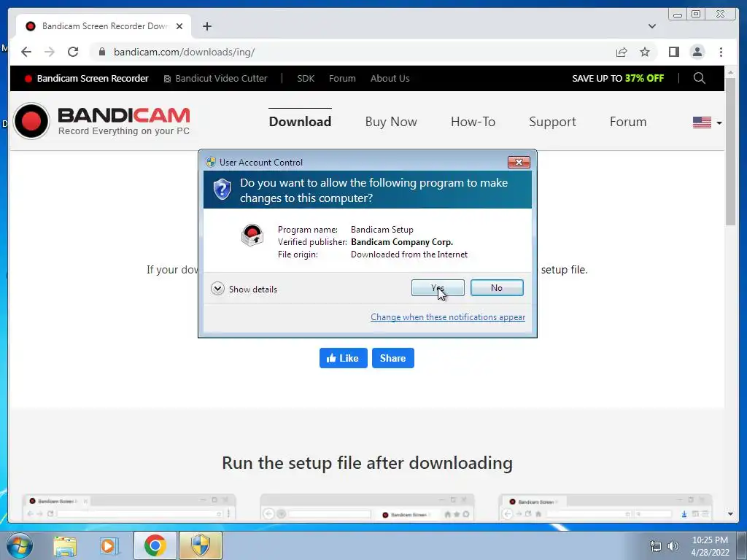
Task: Switch to Chrome in the taskbar
Action: (155, 545)
